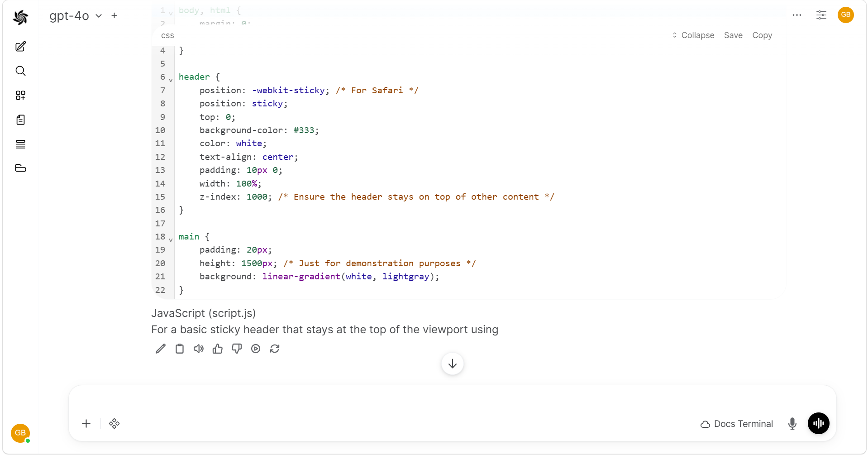Save the CSS code block
868x455 pixels.
coord(733,35)
